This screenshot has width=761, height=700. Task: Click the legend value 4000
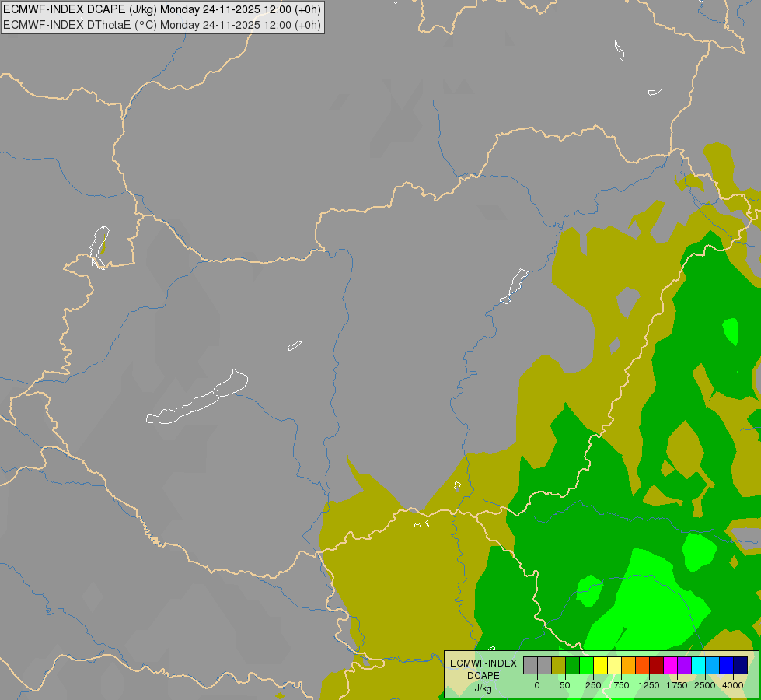click(x=733, y=685)
